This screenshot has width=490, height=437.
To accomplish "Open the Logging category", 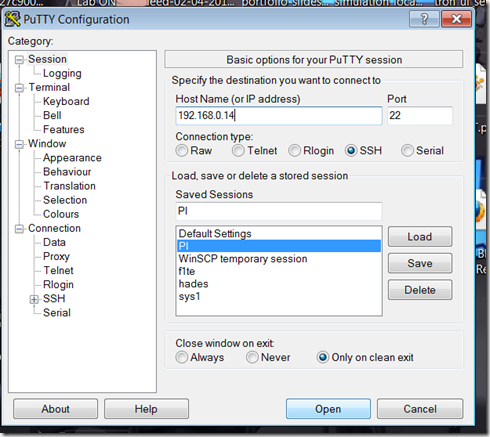I will tap(62, 73).
